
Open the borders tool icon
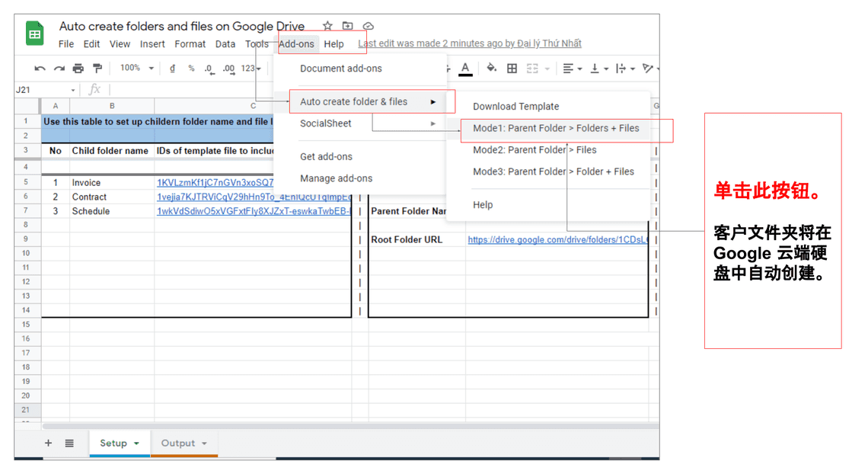tap(512, 69)
